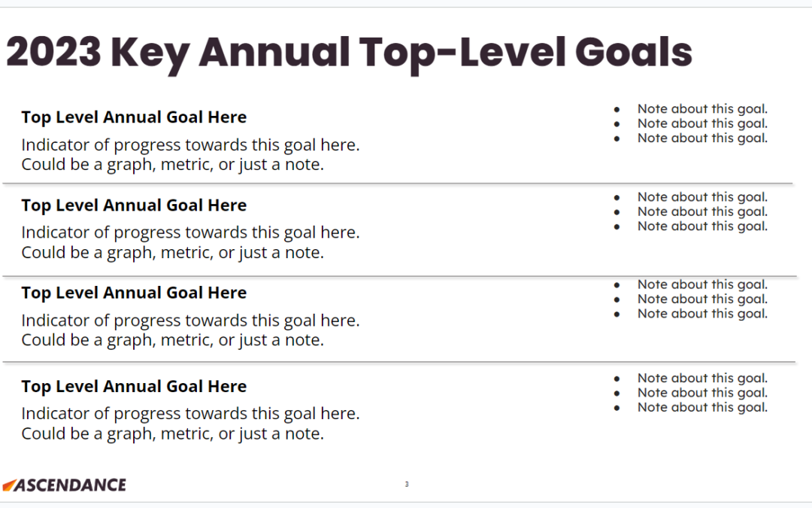Click the middle note bullet of the second goal

pos(701,211)
